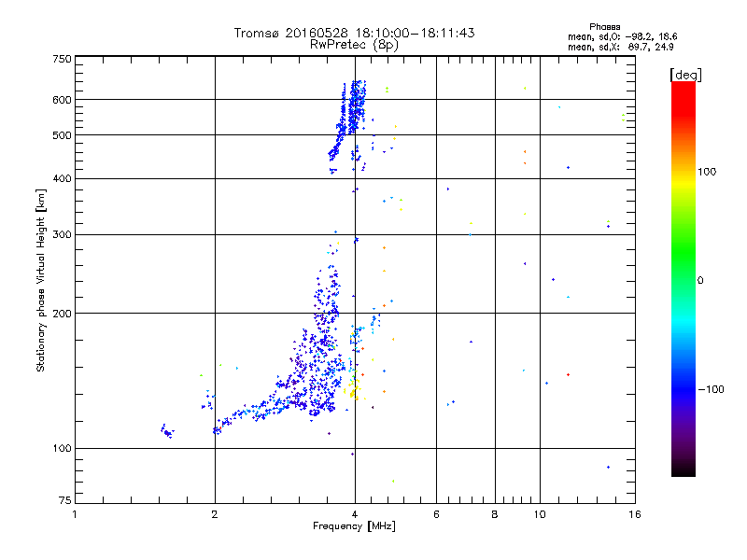Image resolution: width=747 pixels, height=560 pixels.
Task: Click the '400' y-axis tick label
Action: pos(62,179)
